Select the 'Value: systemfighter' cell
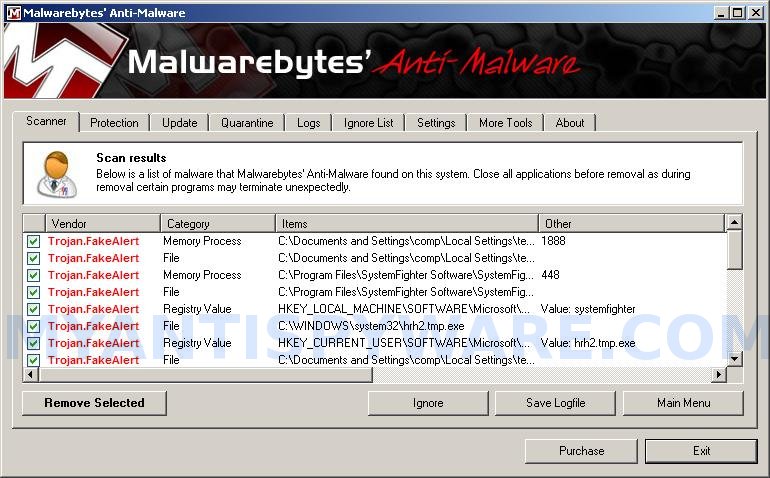The height and width of the screenshot is (478, 770). click(x=588, y=309)
